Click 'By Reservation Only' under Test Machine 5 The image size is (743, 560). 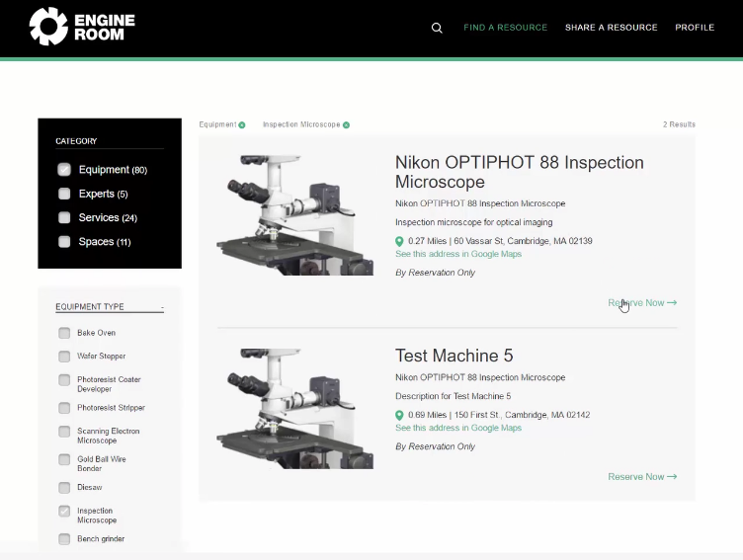coord(435,446)
